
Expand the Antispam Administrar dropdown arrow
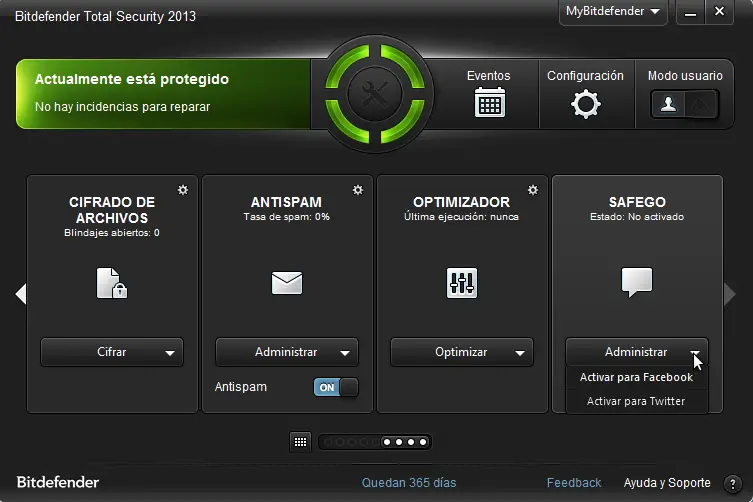click(x=344, y=353)
